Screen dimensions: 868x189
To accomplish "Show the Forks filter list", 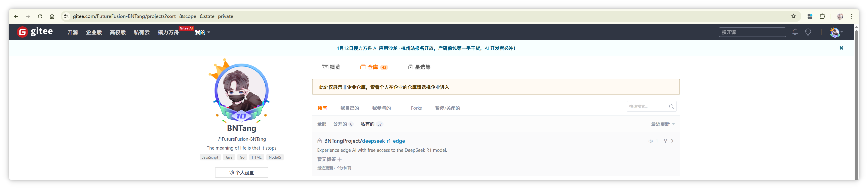I will [416, 108].
